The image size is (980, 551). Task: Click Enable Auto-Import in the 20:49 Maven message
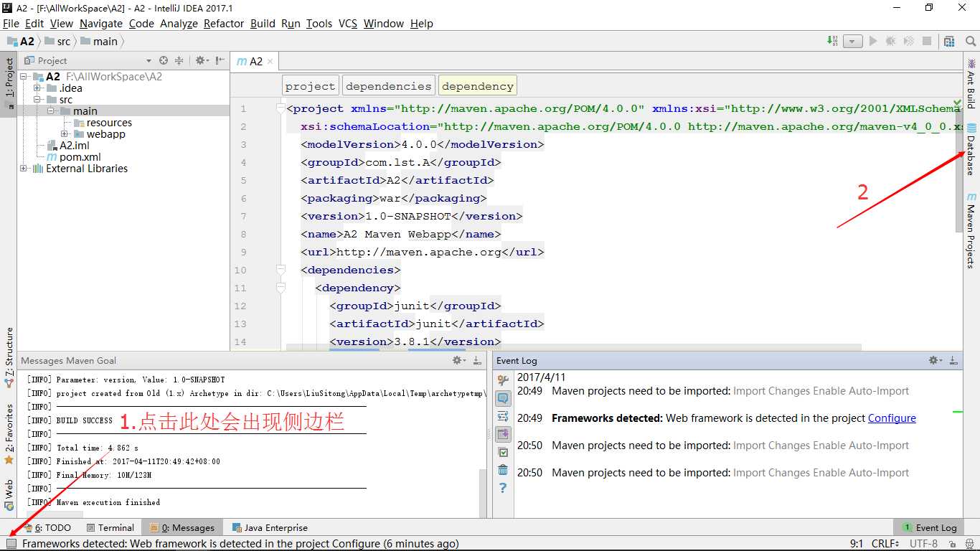tap(861, 391)
